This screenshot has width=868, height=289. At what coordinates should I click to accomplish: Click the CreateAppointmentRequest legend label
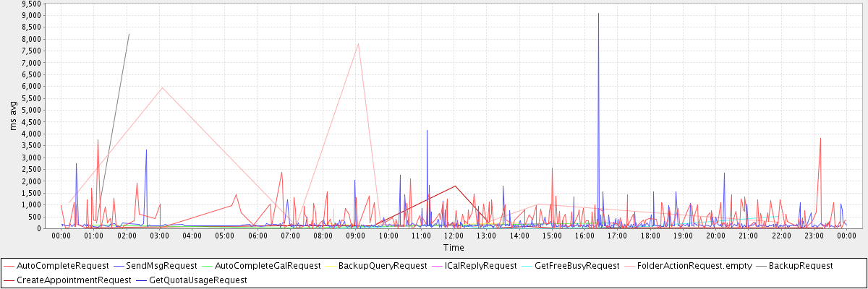[73, 280]
